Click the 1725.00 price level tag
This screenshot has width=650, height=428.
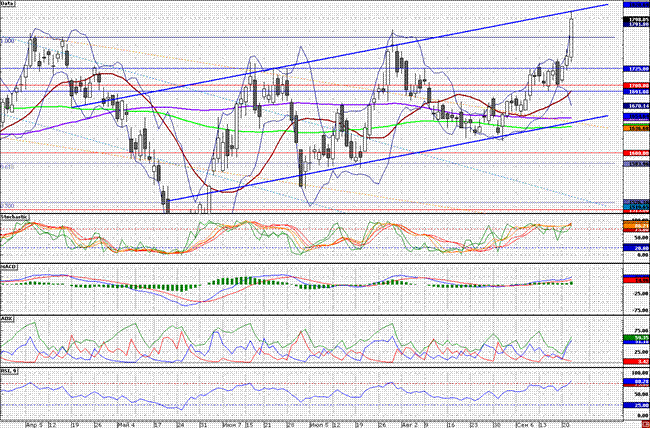[x=636, y=68]
